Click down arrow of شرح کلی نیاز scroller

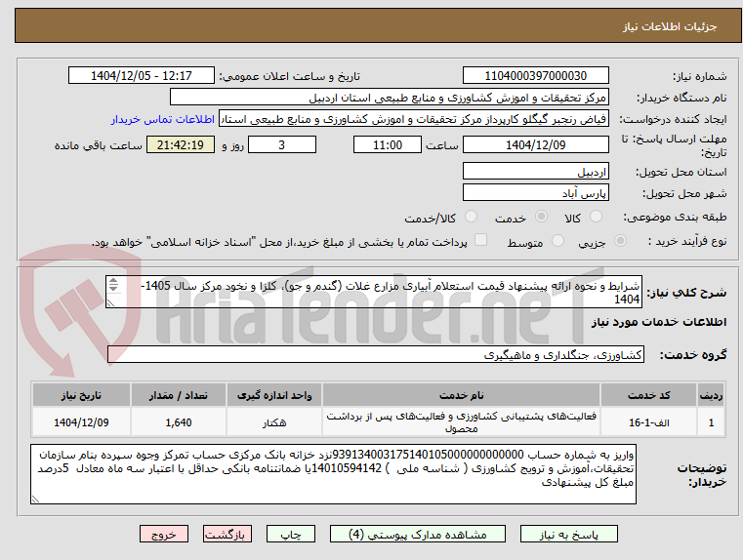113,288
